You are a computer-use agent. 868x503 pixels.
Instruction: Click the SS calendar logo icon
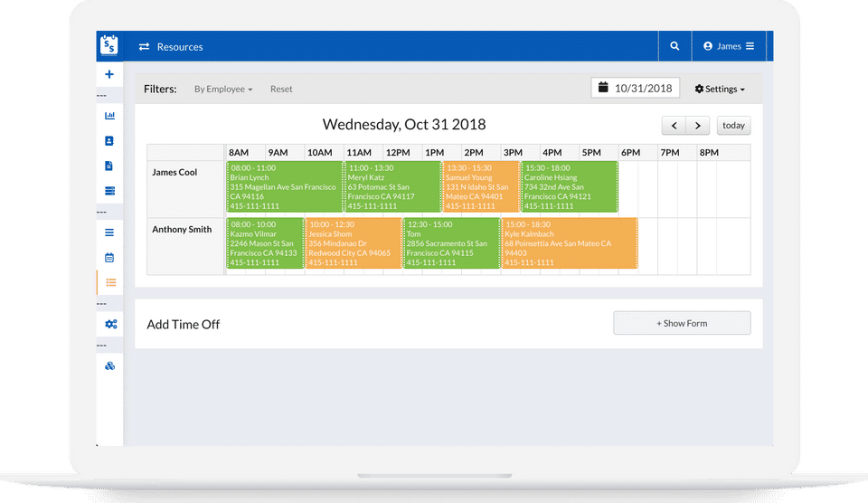point(109,45)
